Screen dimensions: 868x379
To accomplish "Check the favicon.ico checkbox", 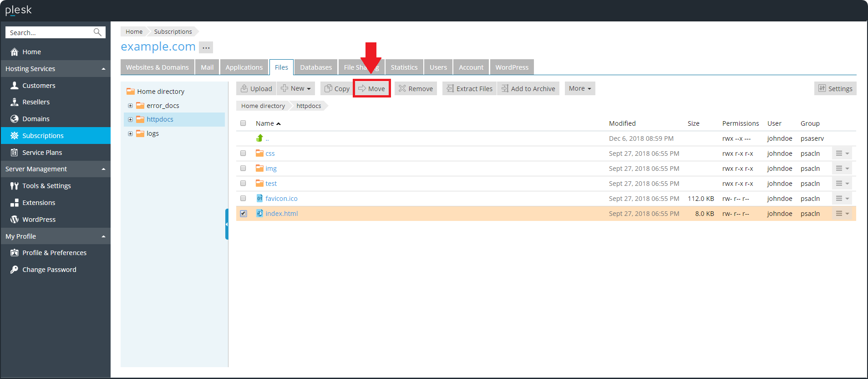I will coord(243,199).
